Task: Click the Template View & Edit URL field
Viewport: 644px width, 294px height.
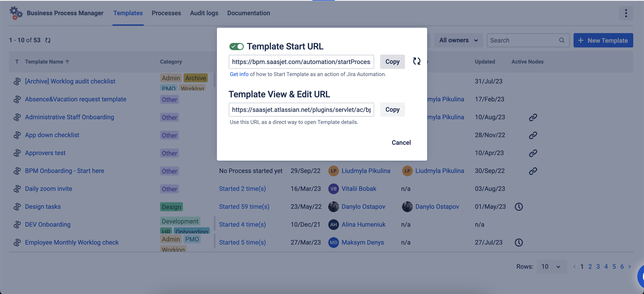Action: pyautogui.click(x=301, y=110)
